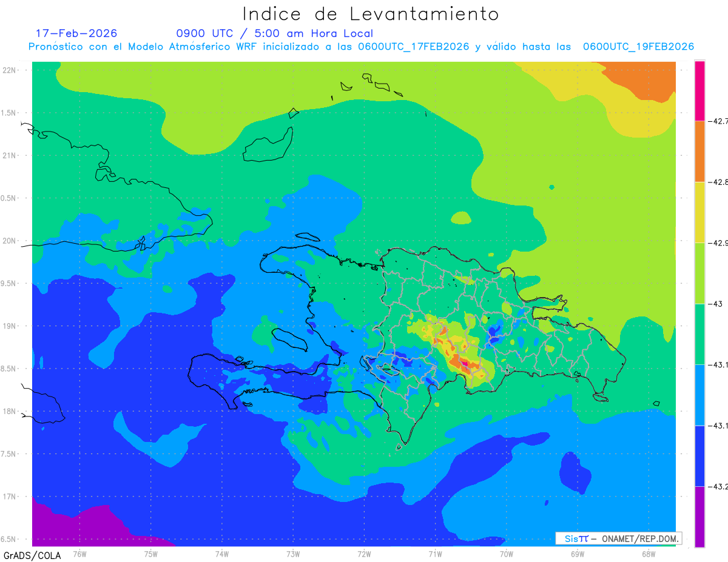Click the light blue legend swatch
The image size is (728, 562).
click(x=699, y=395)
